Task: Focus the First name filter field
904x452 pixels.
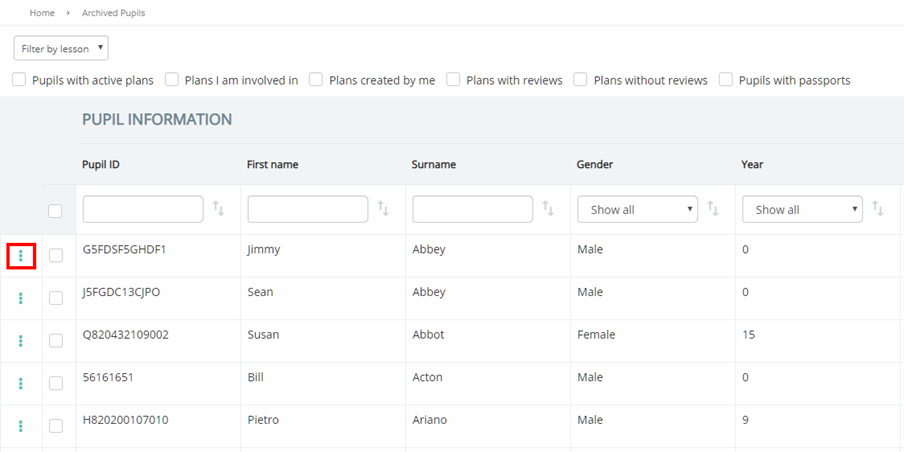Action: pos(308,209)
